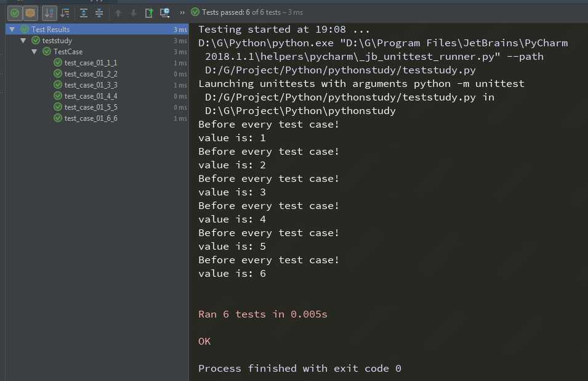
Task: Click the Previous Failed Test arrow
Action: pos(118,13)
